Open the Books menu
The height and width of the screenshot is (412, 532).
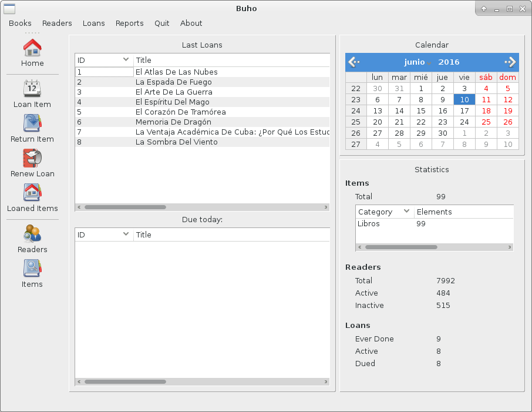tap(20, 23)
